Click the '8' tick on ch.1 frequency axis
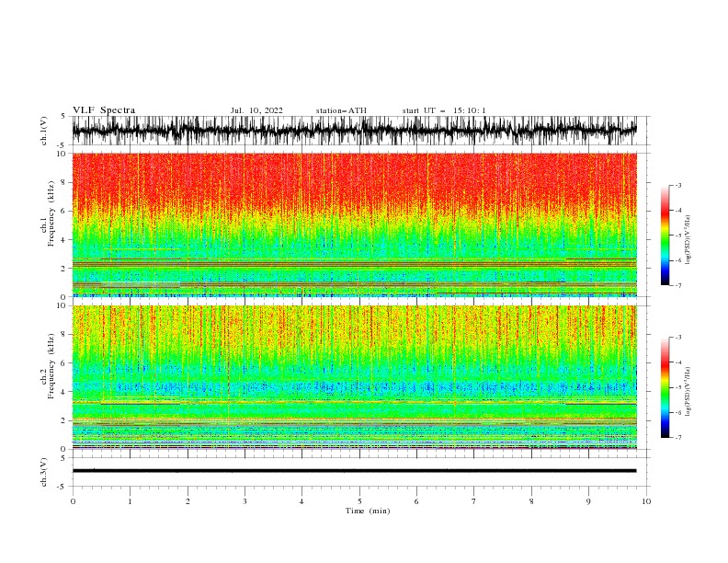The width and height of the screenshot is (728, 563). 63,182
